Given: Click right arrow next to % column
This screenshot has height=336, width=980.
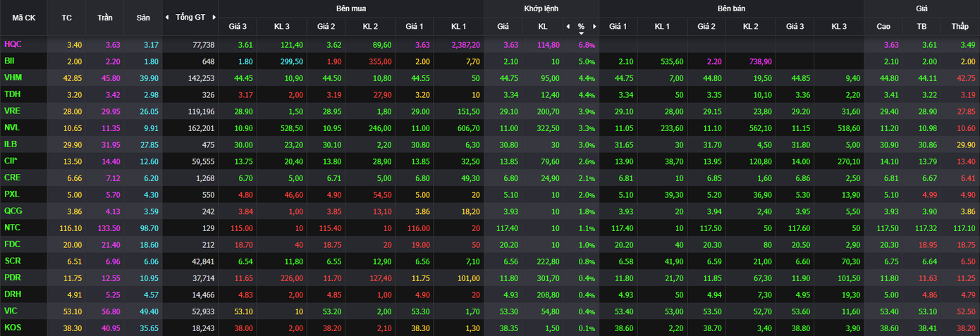Looking at the screenshot, I should click(x=594, y=27).
